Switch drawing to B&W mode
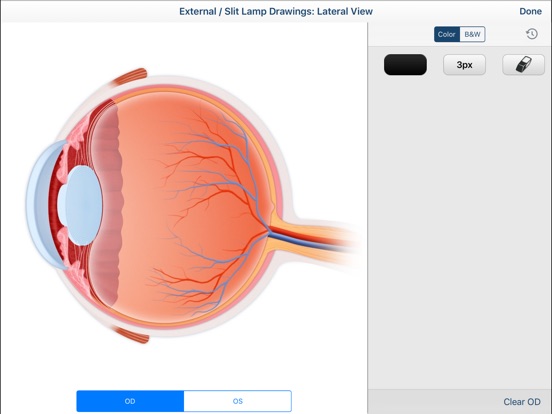Image resolution: width=552 pixels, height=414 pixels. (x=472, y=34)
